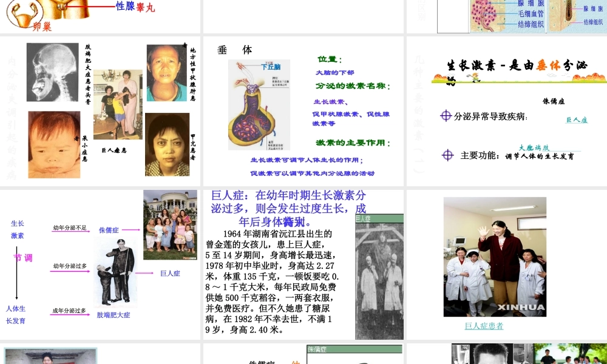Click the 成年分泌过多 arrow label
Viewport: 607px width, 364px height.
(69, 311)
